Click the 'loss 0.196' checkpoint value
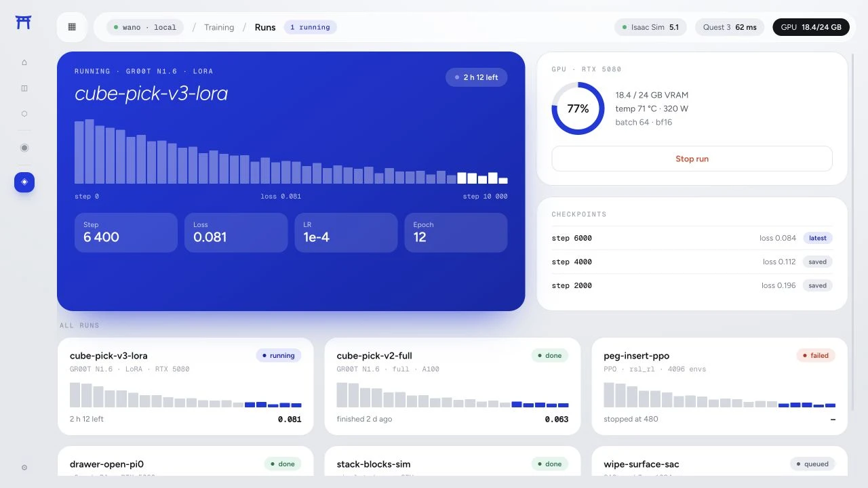Viewport: 868px width, 488px height. (778, 285)
